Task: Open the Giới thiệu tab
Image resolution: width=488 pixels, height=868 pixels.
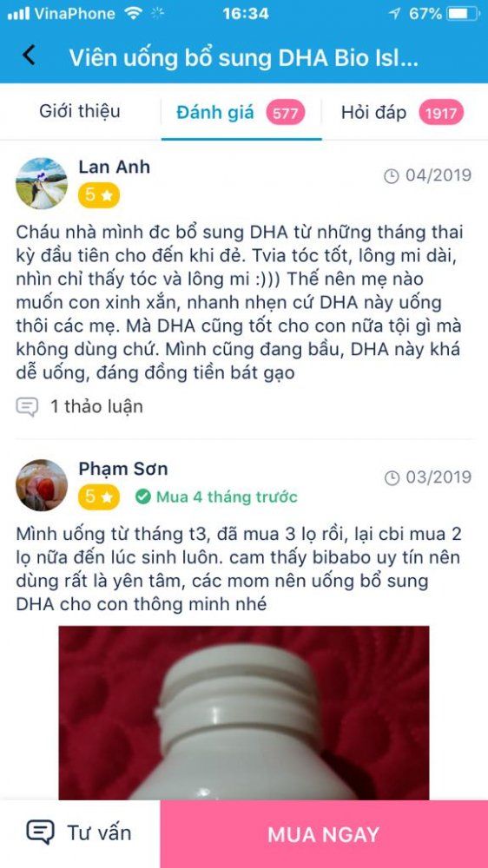Action: tap(80, 112)
